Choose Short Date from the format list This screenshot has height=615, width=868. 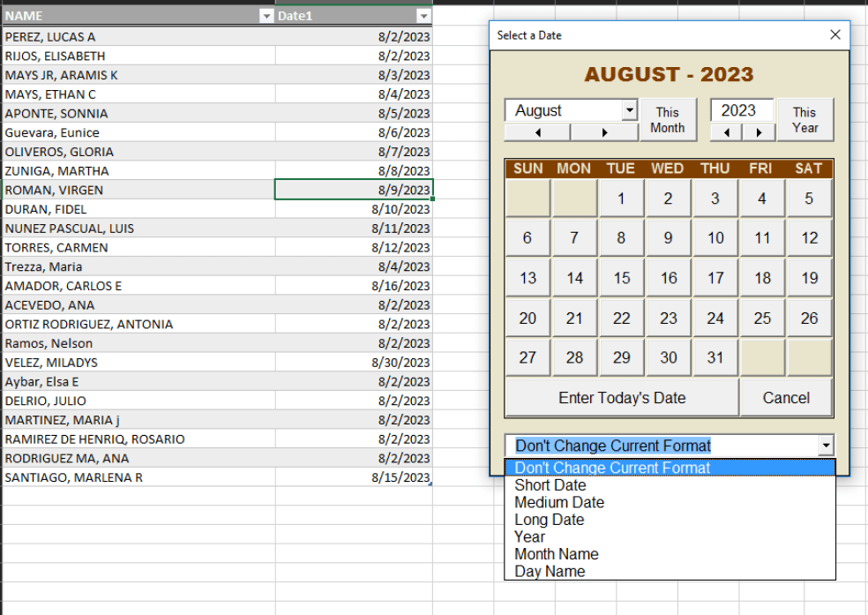(550, 485)
